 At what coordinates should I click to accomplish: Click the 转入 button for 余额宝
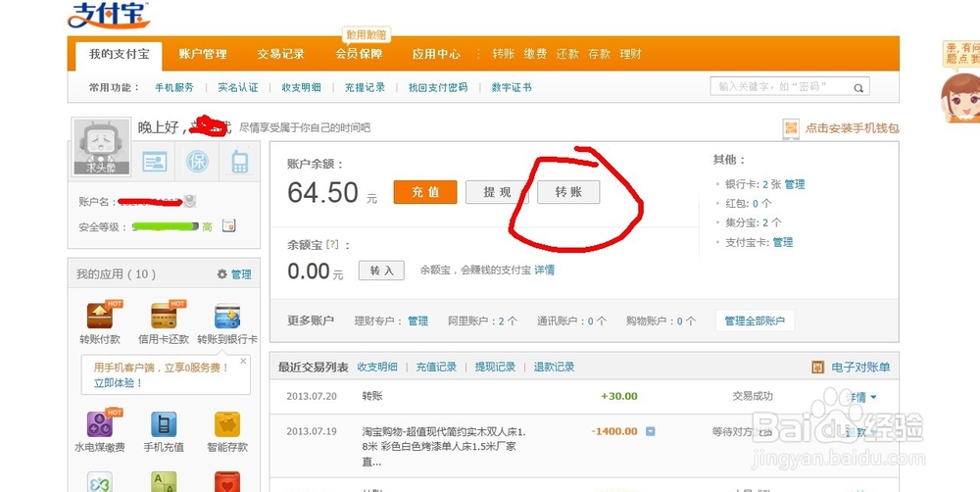(381, 271)
